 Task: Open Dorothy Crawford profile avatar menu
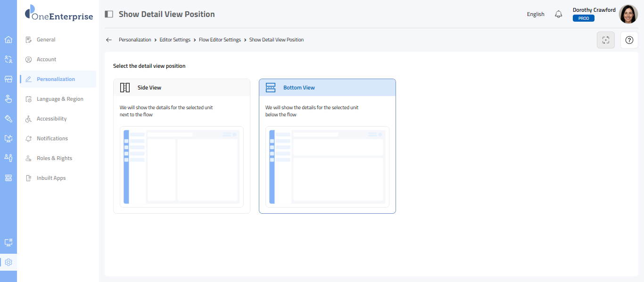[628, 14]
